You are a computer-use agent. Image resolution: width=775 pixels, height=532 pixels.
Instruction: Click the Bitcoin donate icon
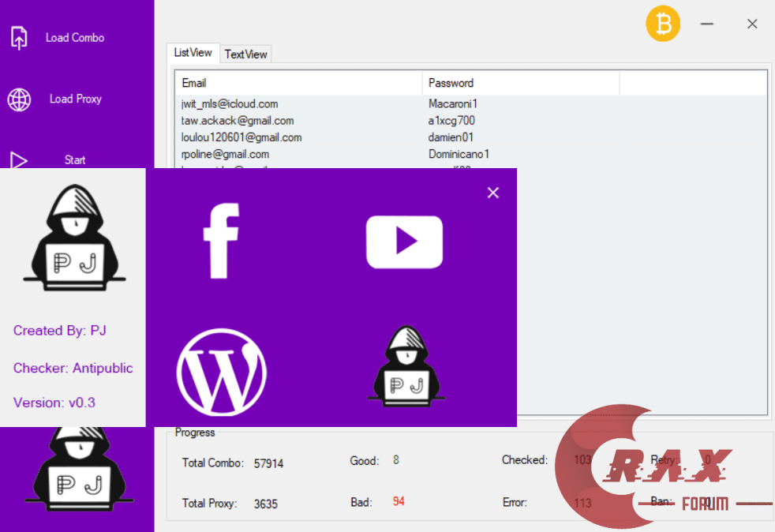coord(663,23)
